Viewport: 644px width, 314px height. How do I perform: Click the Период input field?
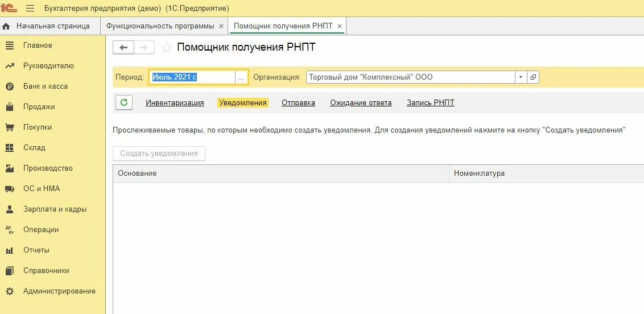coord(192,77)
